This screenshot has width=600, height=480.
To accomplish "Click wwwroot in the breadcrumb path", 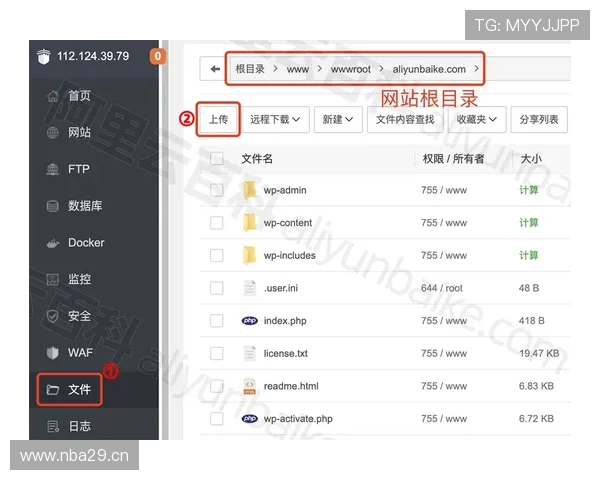I will (351, 69).
